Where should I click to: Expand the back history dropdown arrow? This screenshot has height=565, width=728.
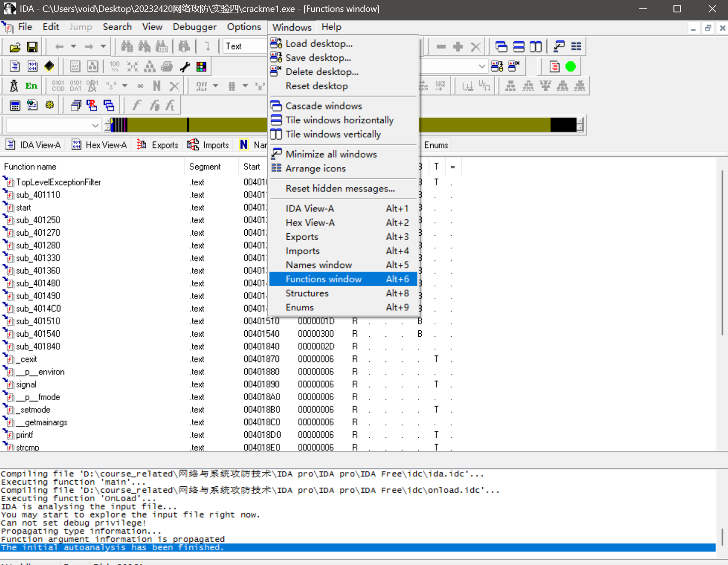click(73, 47)
